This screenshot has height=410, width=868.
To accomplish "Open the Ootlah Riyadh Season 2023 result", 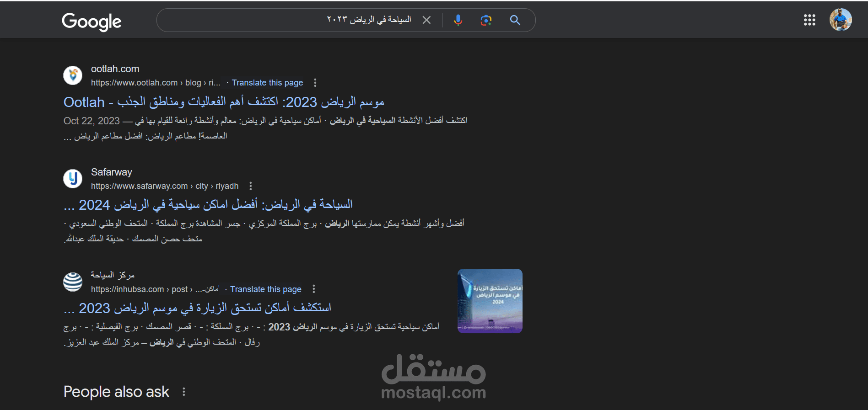I will tap(224, 102).
